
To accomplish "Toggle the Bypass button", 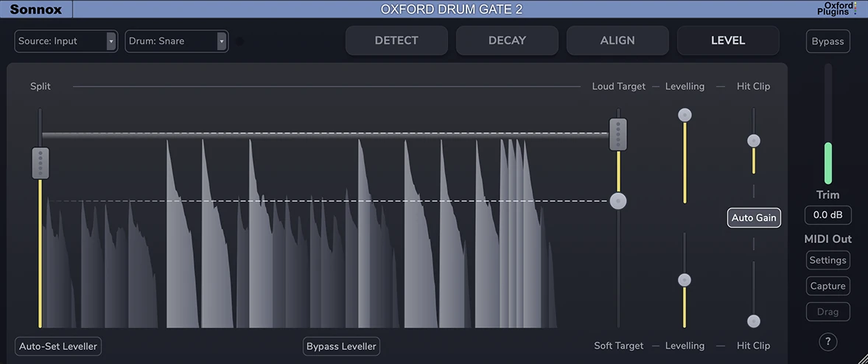I will point(827,41).
